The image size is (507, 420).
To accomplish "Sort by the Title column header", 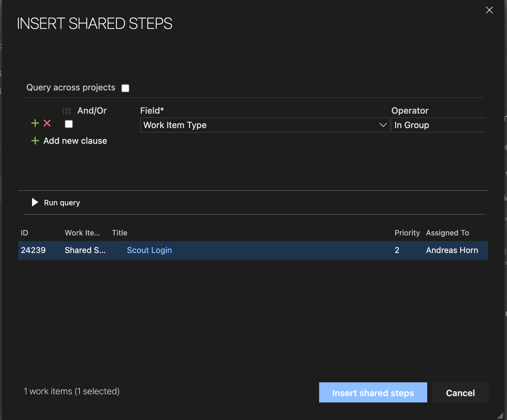I will (120, 233).
